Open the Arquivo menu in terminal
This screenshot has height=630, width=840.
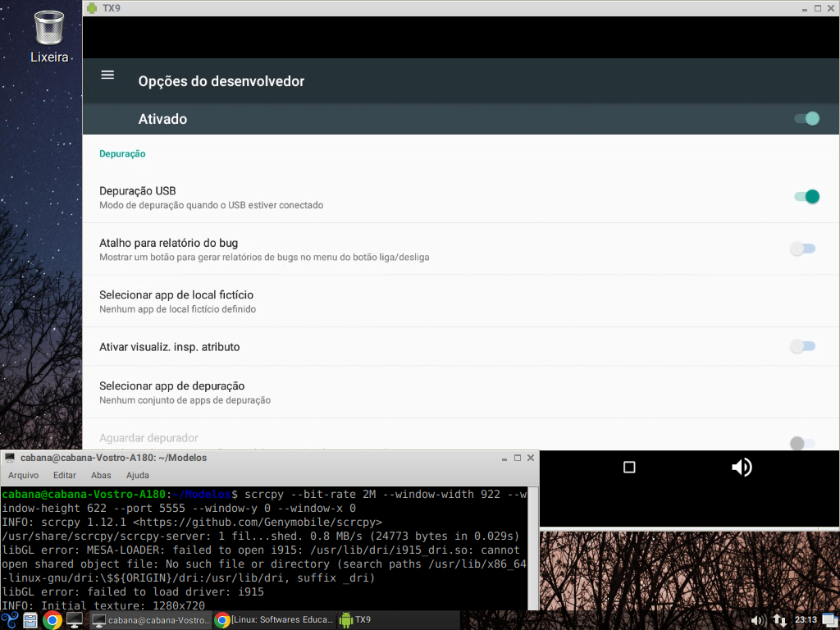pos(24,475)
